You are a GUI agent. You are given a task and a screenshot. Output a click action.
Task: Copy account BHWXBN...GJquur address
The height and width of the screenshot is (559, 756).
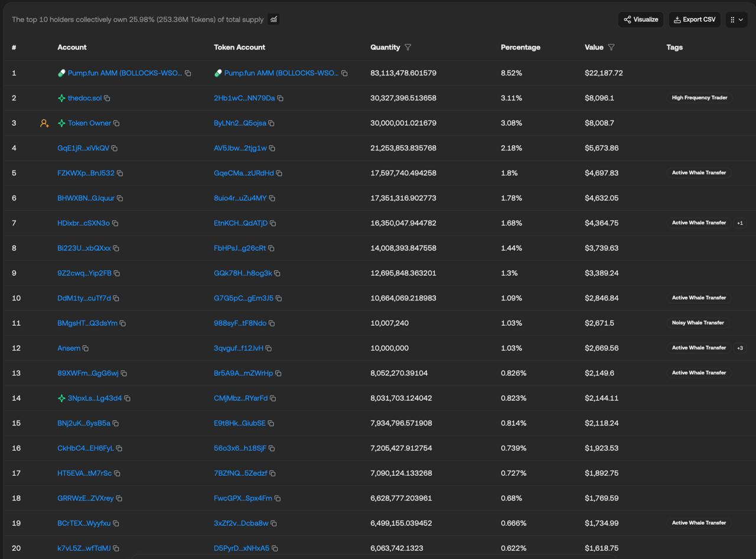(120, 198)
